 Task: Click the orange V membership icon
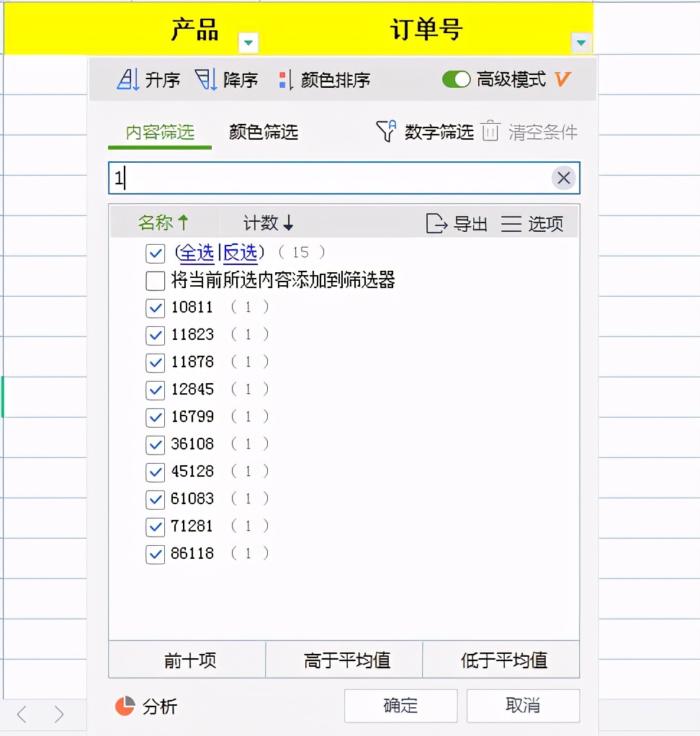pos(562,79)
